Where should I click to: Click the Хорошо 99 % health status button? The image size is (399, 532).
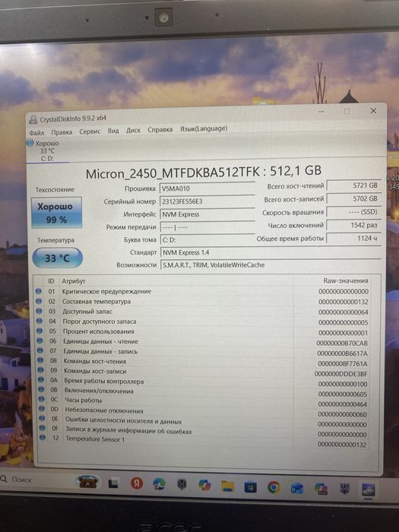(x=57, y=213)
